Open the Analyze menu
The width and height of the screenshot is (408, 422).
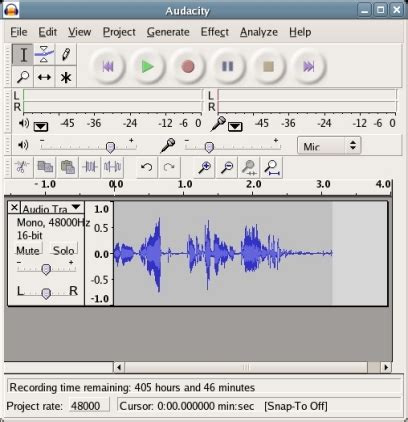259,32
